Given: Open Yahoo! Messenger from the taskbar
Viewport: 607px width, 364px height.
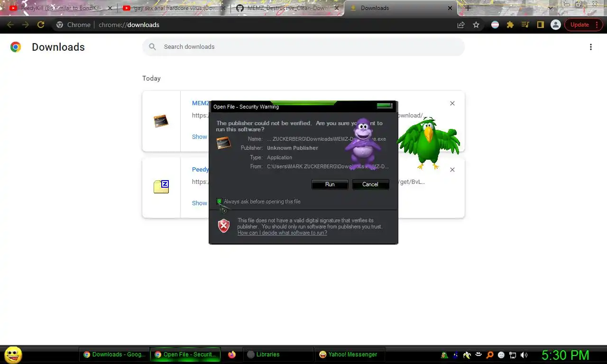Looking at the screenshot, I should (x=350, y=355).
